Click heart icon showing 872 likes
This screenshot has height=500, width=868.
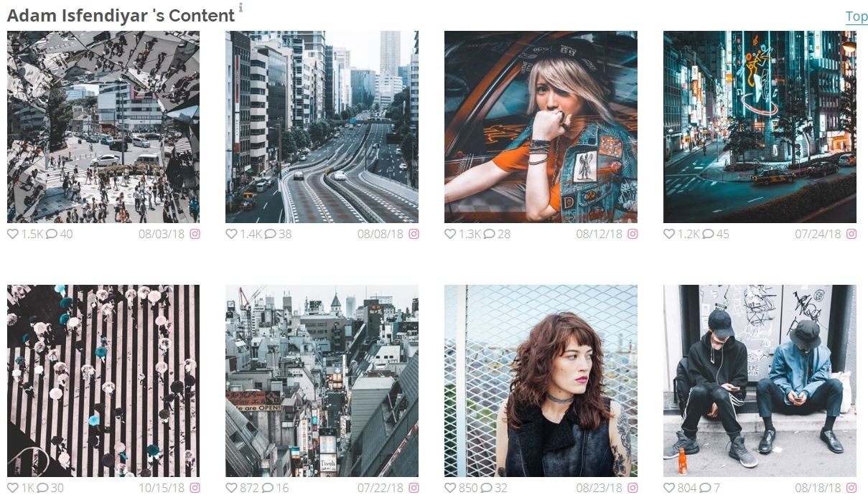231,488
